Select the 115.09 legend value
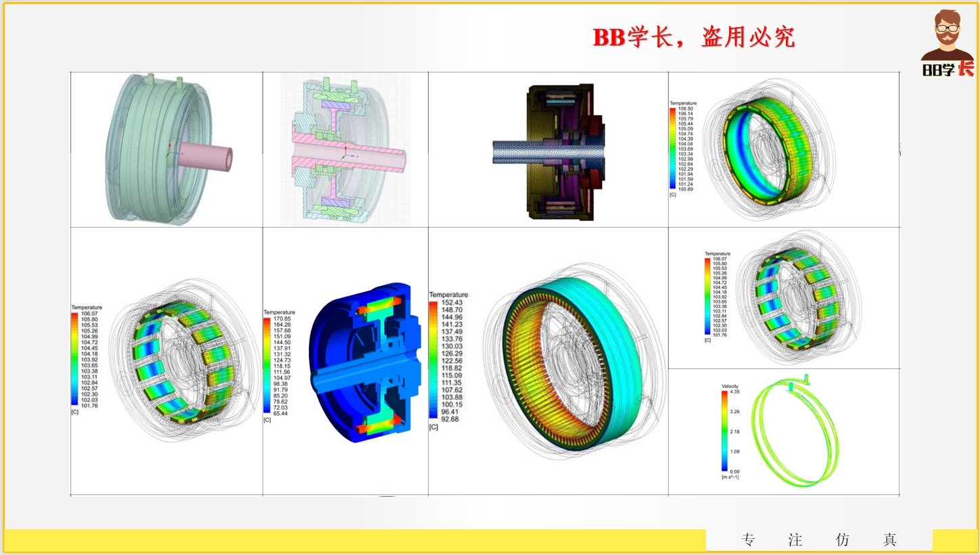980x555 pixels. click(450, 375)
